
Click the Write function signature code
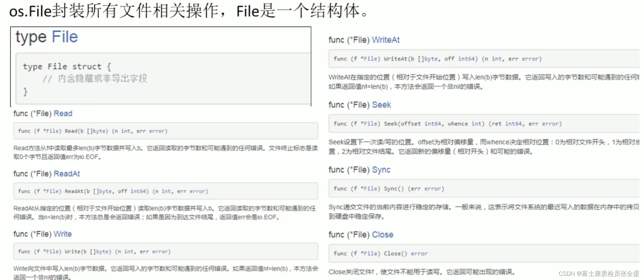(94, 251)
